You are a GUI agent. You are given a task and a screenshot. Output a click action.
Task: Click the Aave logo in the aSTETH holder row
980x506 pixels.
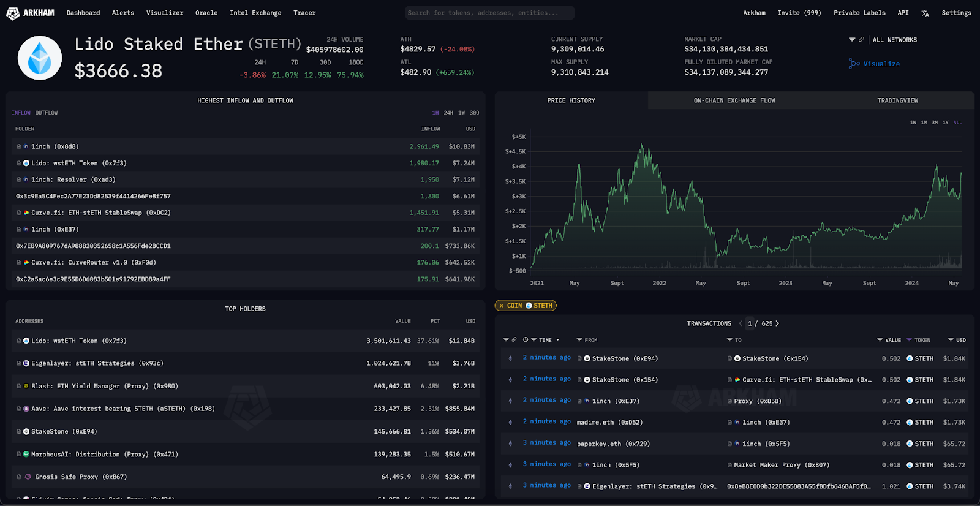(26, 409)
